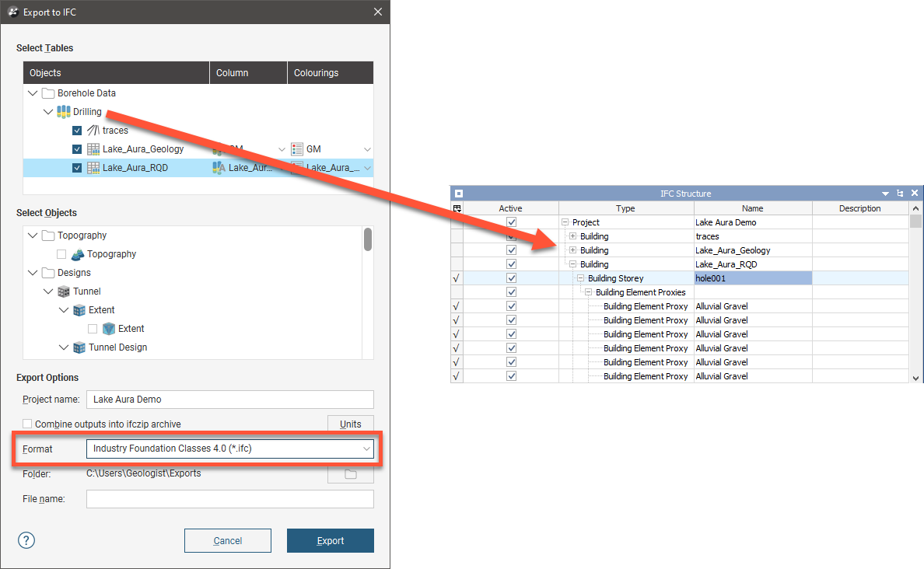The height and width of the screenshot is (569, 924).
Task: Expand the traces Building node
Action: point(573,236)
